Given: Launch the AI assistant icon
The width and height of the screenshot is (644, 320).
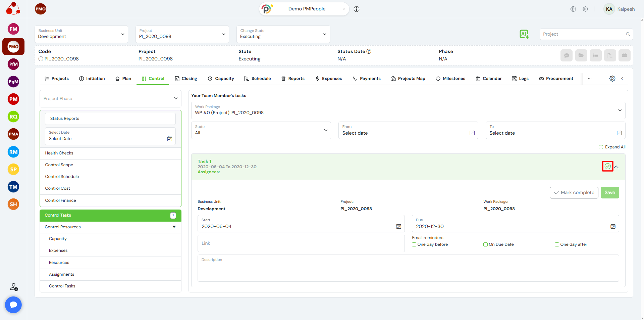Looking at the screenshot, I should tap(524, 34).
